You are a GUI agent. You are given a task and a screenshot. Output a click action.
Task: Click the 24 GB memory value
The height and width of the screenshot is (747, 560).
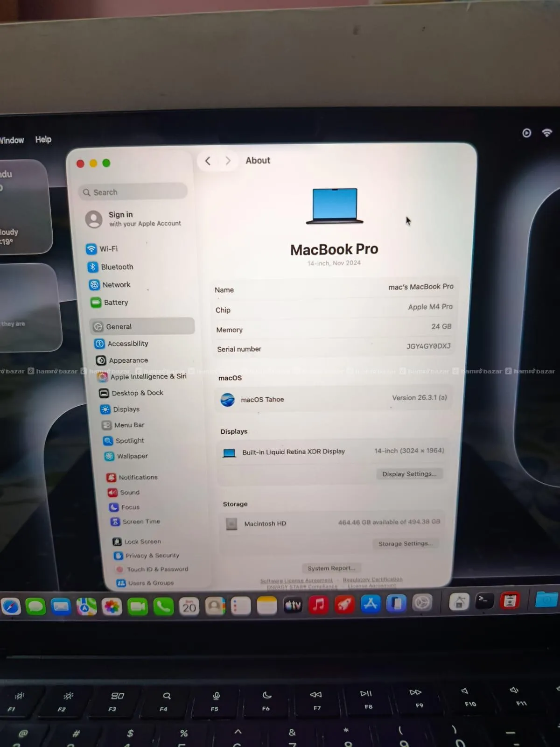point(441,326)
